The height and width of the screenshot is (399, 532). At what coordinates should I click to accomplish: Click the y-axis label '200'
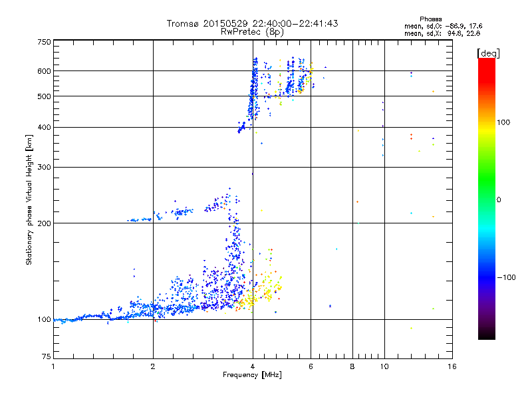click(44, 223)
